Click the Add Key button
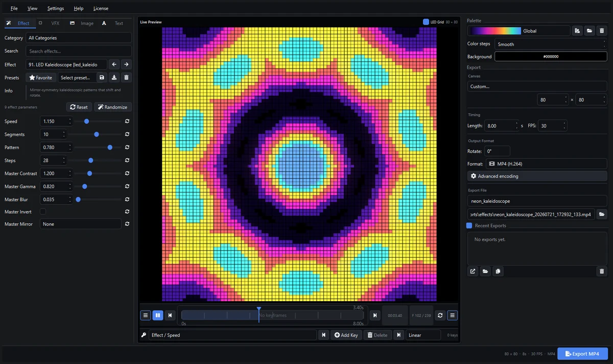 (x=346, y=335)
